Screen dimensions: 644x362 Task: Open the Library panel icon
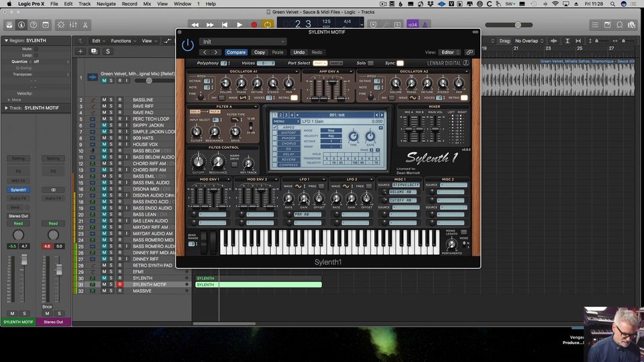pyautogui.click(x=9, y=25)
